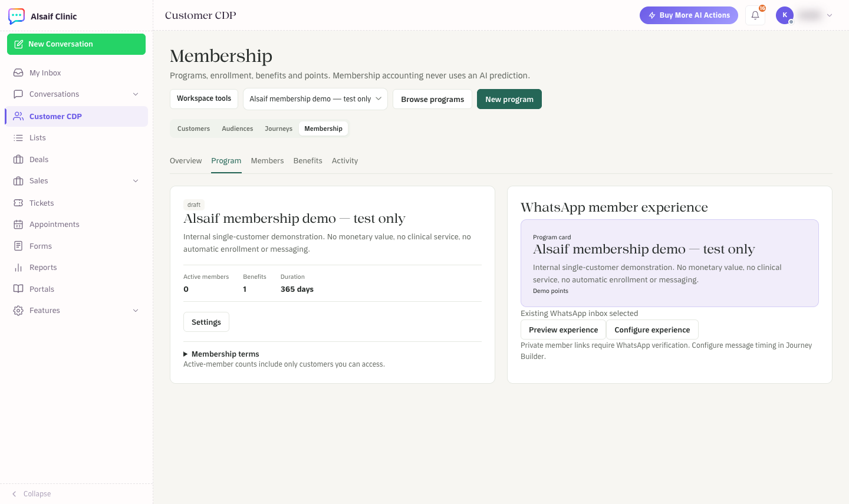Click the Buy More AI Actions button
Screen dimensions: 849x504
click(x=689, y=15)
